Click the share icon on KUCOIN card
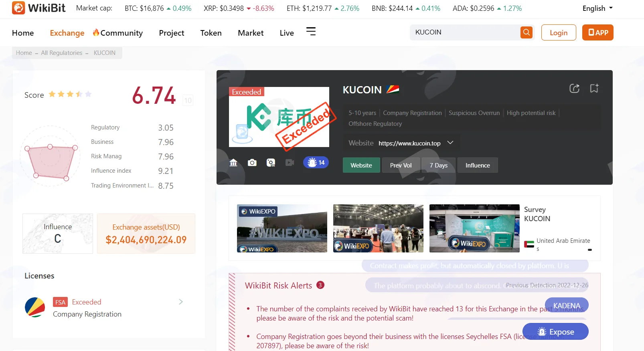 574,88
